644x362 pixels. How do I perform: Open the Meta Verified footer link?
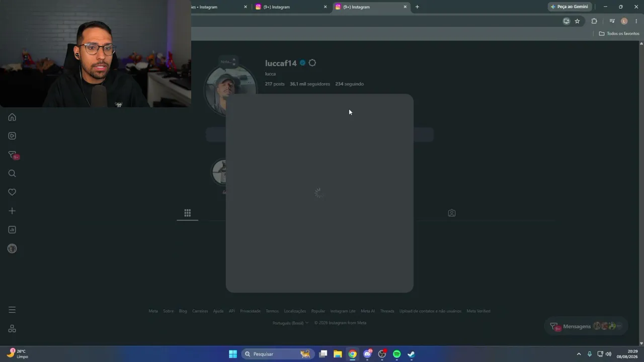click(478, 311)
